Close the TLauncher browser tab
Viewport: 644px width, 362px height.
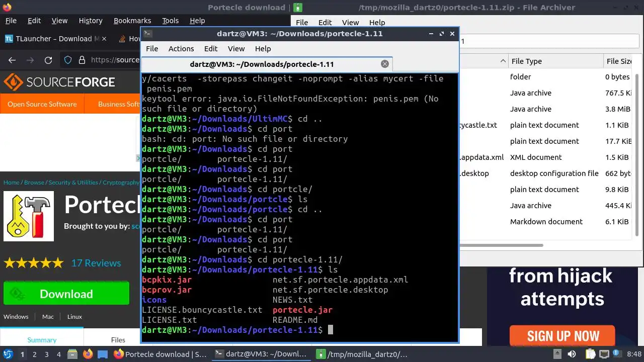104,39
